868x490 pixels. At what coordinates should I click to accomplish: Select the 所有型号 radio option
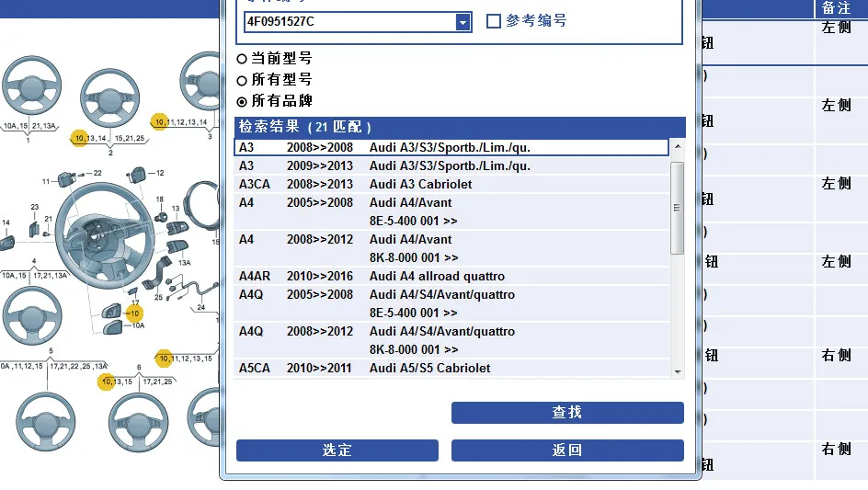pos(242,81)
